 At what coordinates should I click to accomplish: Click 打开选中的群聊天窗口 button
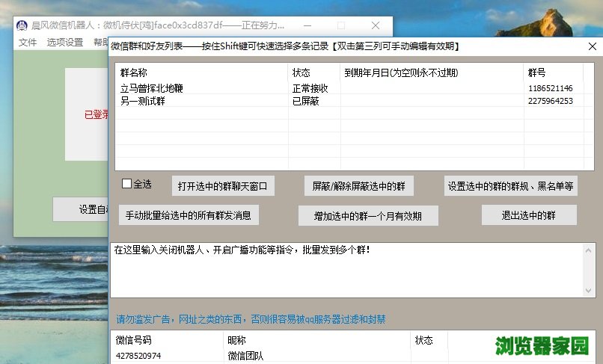point(223,186)
